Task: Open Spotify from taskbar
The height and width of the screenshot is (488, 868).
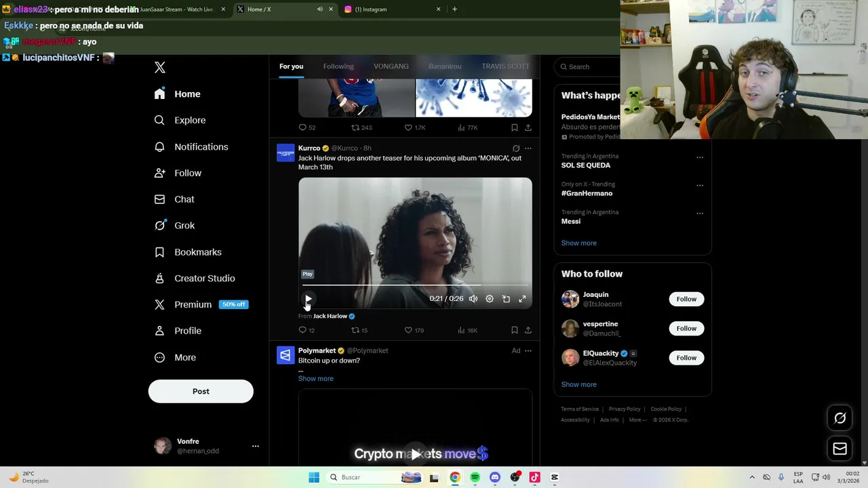Action: tap(475, 477)
